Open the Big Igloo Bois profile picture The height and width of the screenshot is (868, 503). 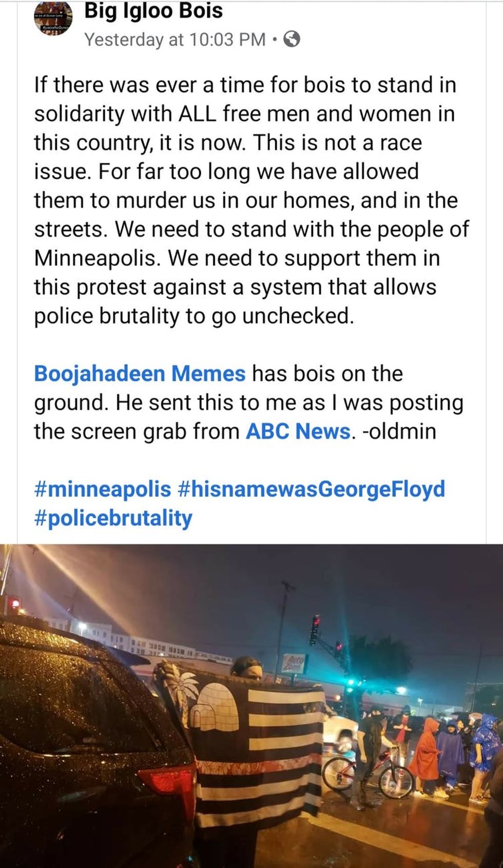tap(53, 19)
